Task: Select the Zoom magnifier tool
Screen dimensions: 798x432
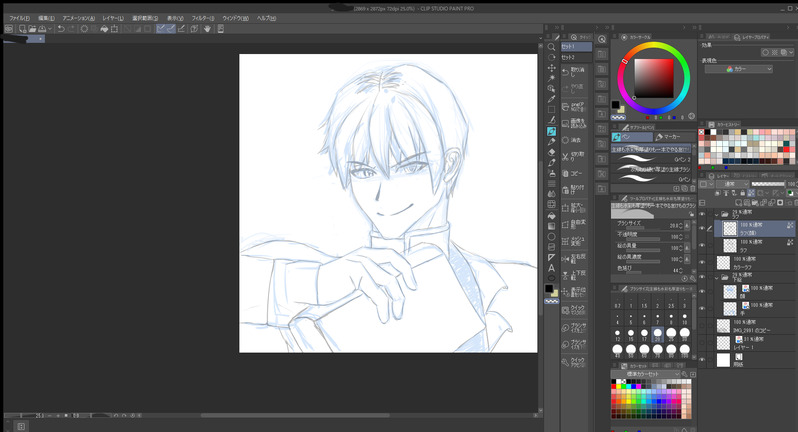Action: pos(551,47)
